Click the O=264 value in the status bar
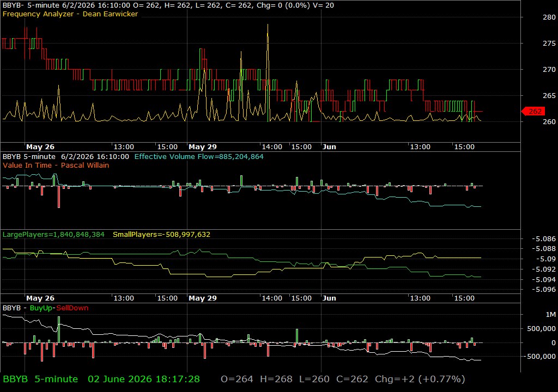This screenshot has width=558, height=392. tap(237, 379)
